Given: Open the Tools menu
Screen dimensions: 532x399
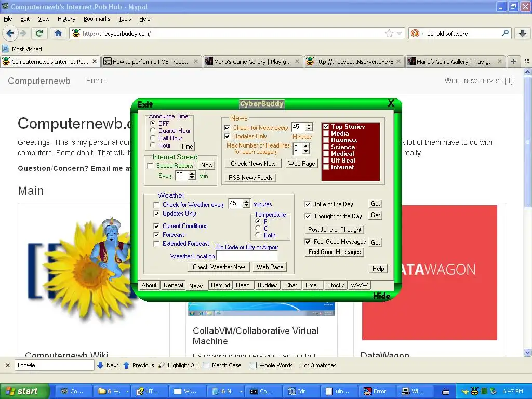Looking at the screenshot, I should click(x=125, y=19).
